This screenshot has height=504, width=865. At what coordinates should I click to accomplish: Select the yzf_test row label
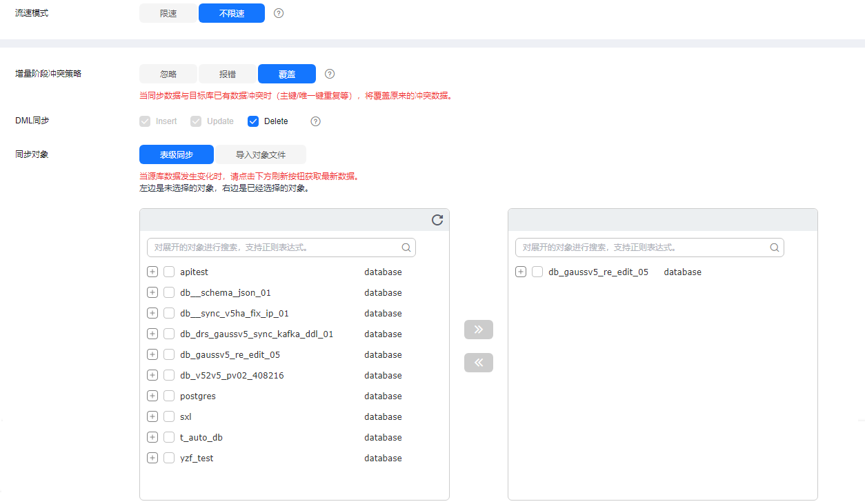click(197, 458)
